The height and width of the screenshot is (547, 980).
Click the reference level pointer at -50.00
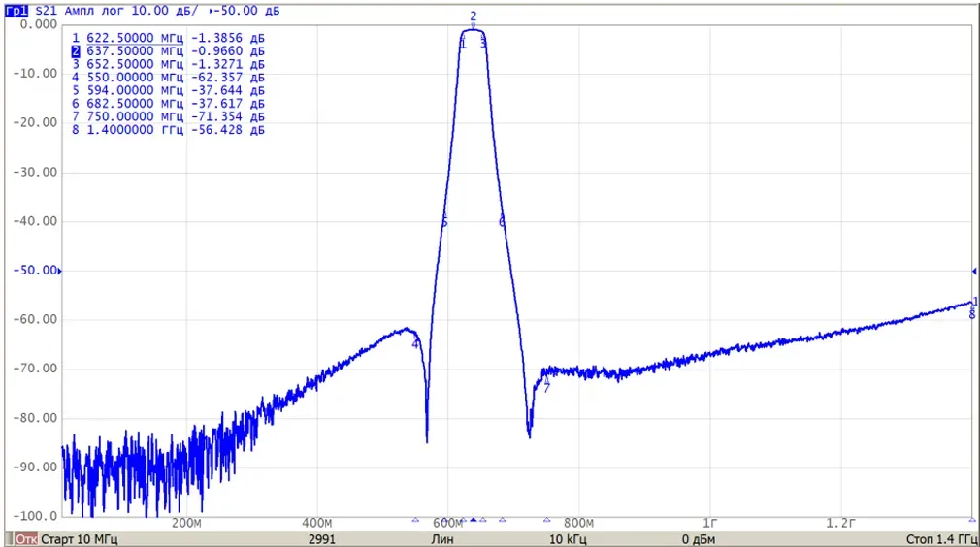(x=60, y=271)
